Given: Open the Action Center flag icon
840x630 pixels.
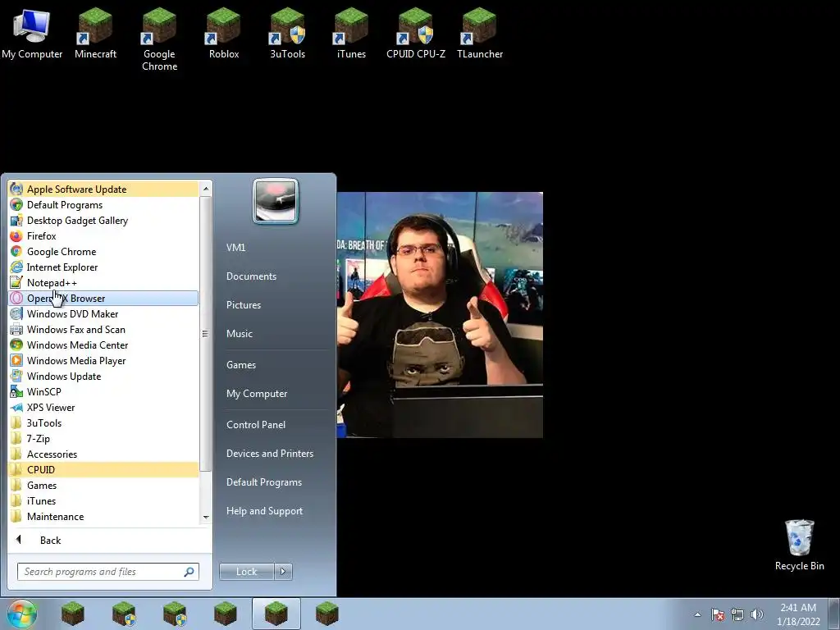Looking at the screenshot, I should [x=718, y=614].
